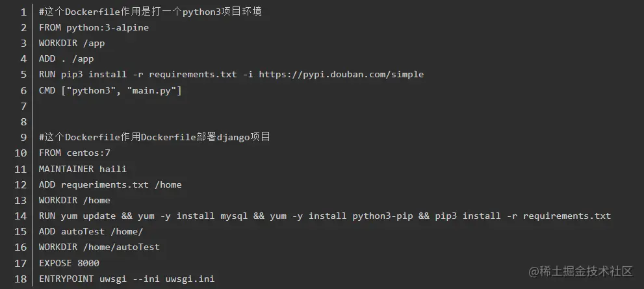
Task: Click MAINTAINER haili line
Action: [x=83, y=169]
